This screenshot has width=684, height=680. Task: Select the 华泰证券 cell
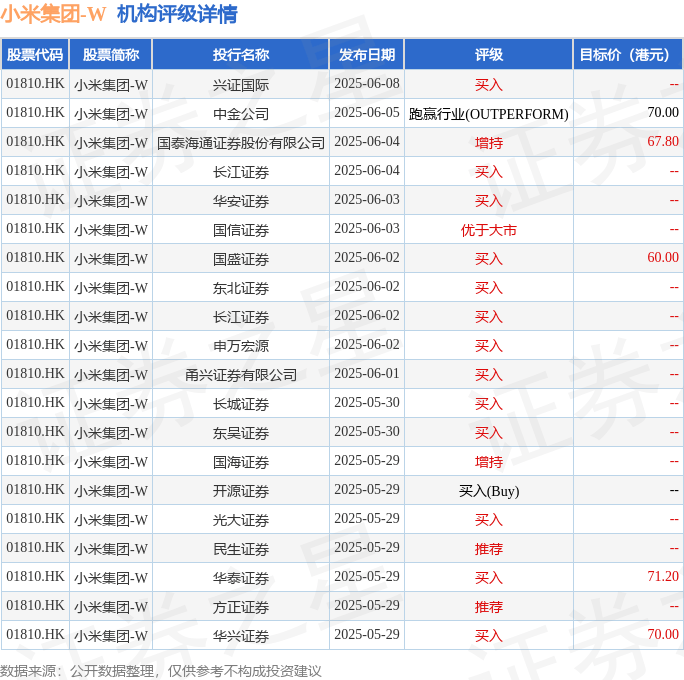[241, 578]
